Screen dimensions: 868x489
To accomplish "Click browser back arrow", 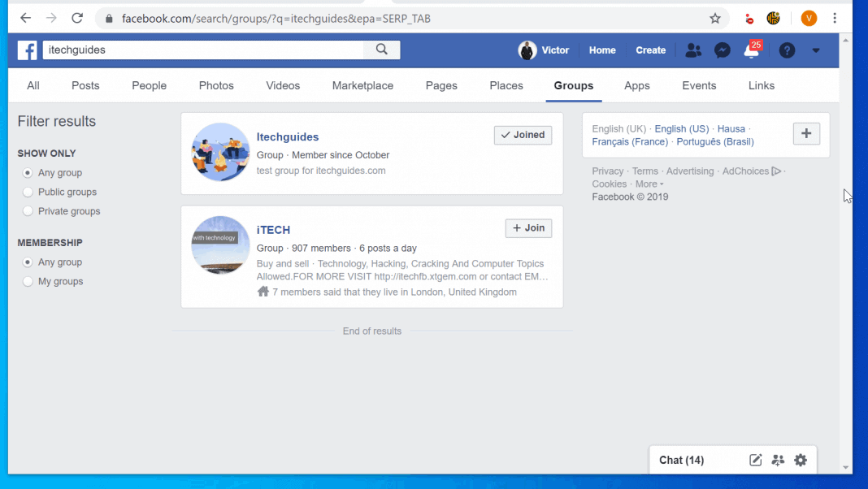I will point(25,18).
